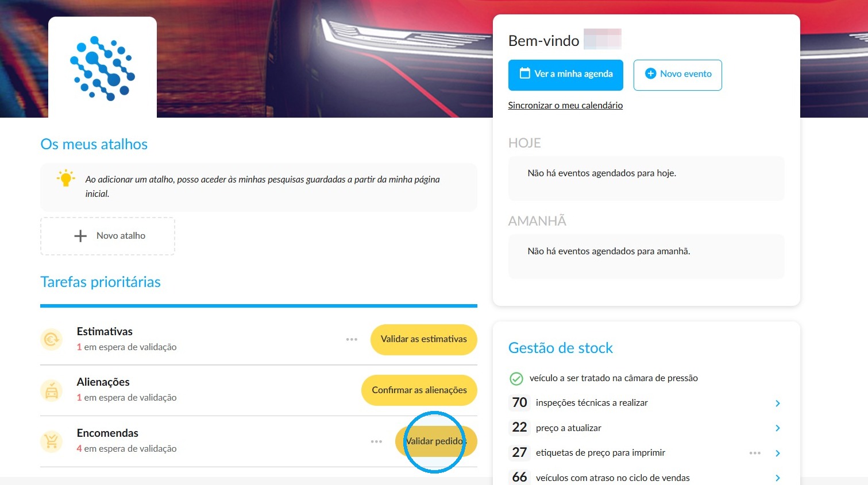Open the three-dot menu for Encomendas
868x485 pixels.
pos(376,441)
